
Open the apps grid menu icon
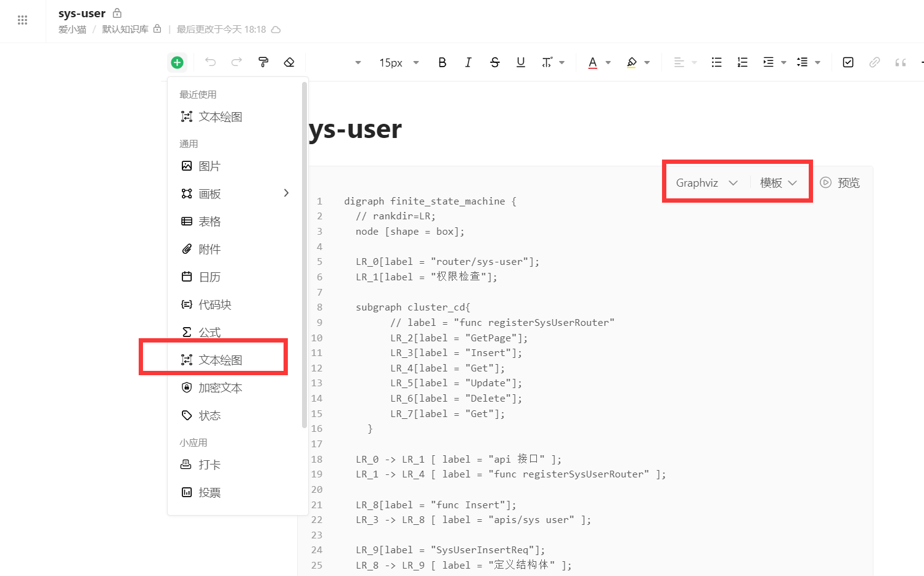pos(22,20)
